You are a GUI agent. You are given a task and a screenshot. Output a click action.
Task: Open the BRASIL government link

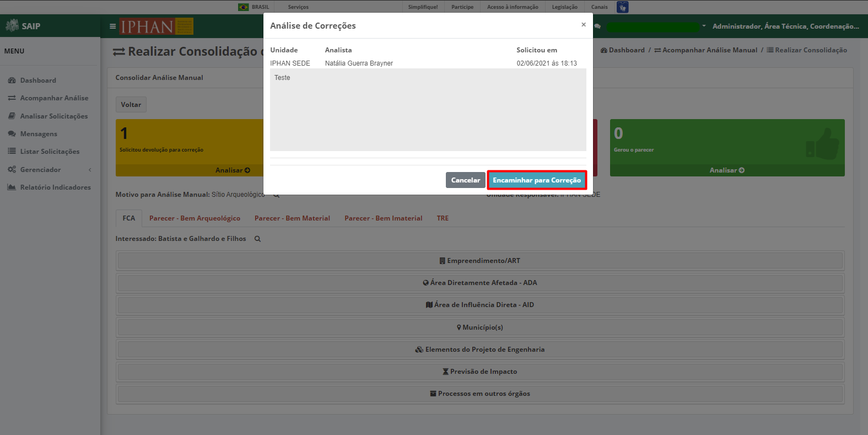click(x=261, y=7)
